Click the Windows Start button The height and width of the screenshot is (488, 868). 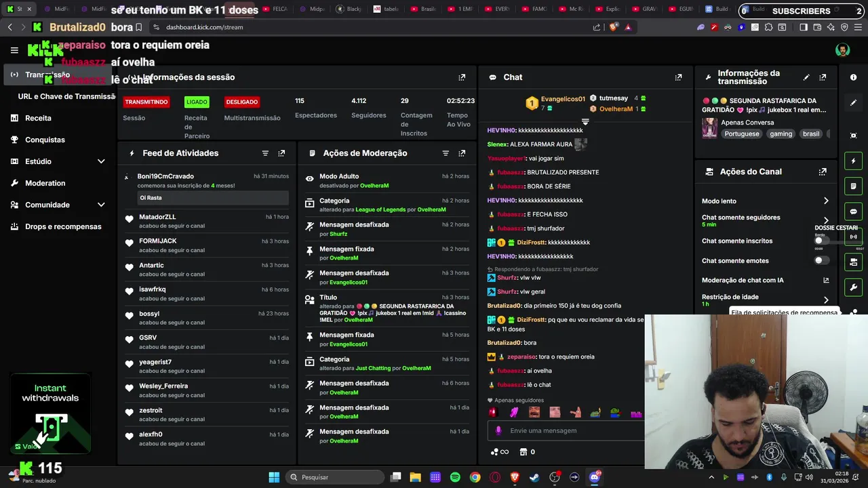[274, 477]
